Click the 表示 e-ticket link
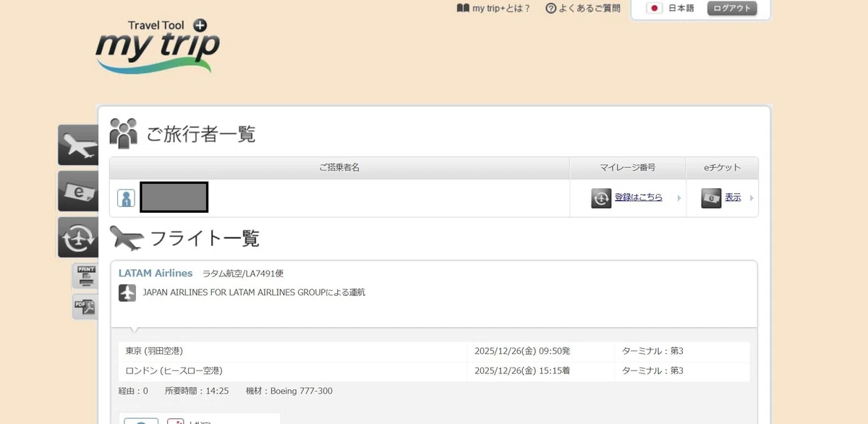The width and height of the screenshot is (868, 424). tap(733, 197)
